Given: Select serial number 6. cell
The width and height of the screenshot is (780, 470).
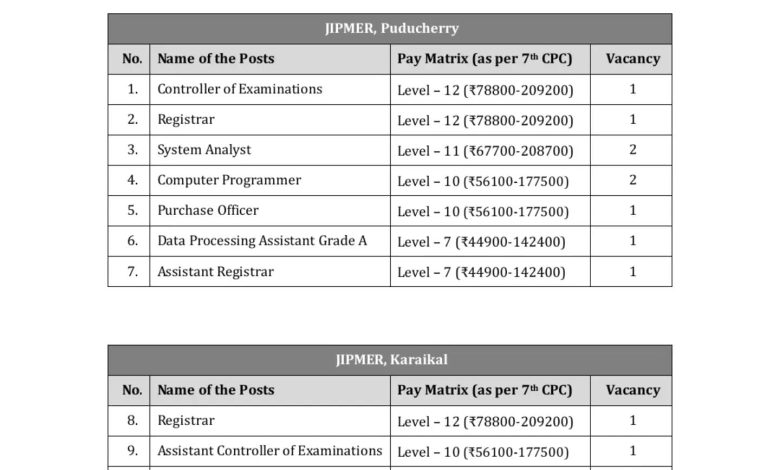Looking at the screenshot, I should pos(129,241).
